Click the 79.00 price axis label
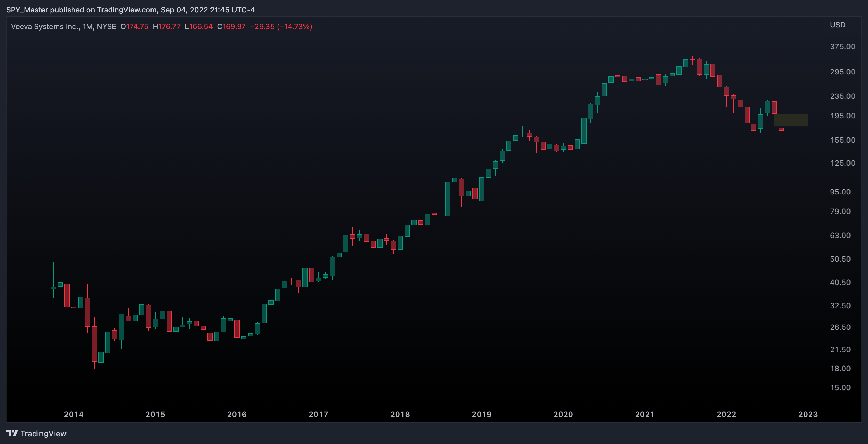 click(840, 212)
